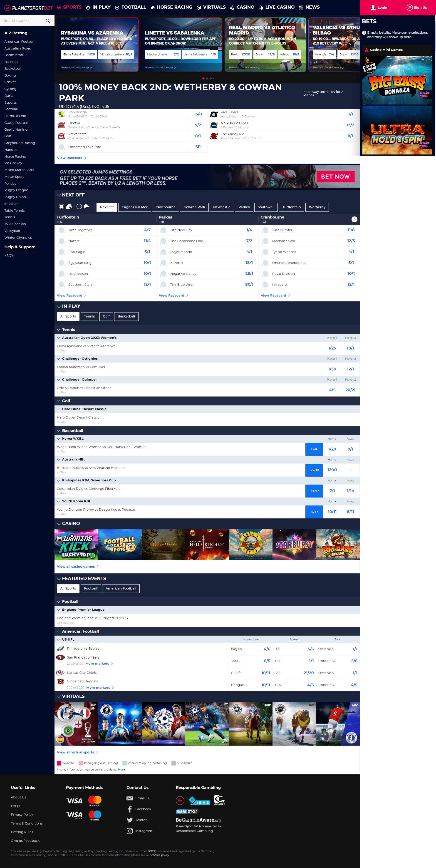Switch to the Gowran Park tab
The height and width of the screenshot is (868, 436).
(x=194, y=207)
